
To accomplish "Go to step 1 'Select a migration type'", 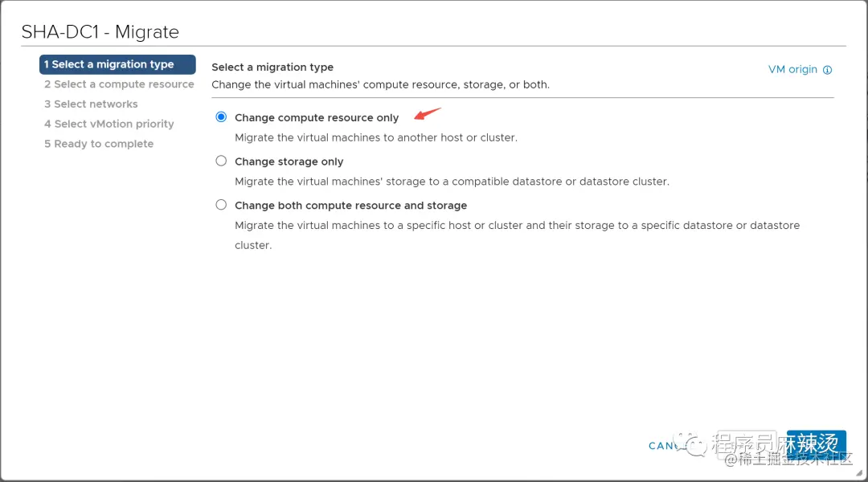I will coord(117,64).
